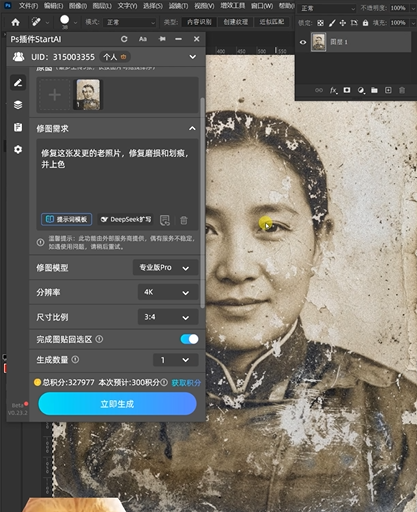The width and height of the screenshot is (417, 512).
Task: Click the 立即生成 button
Action: [x=117, y=404]
